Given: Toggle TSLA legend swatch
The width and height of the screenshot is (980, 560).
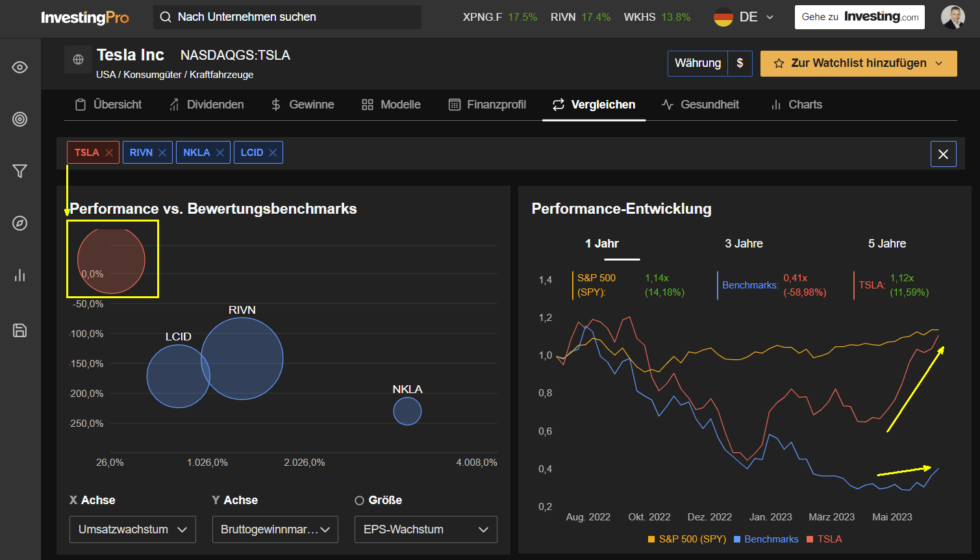Looking at the screenshot, I should tap(810, 539).
